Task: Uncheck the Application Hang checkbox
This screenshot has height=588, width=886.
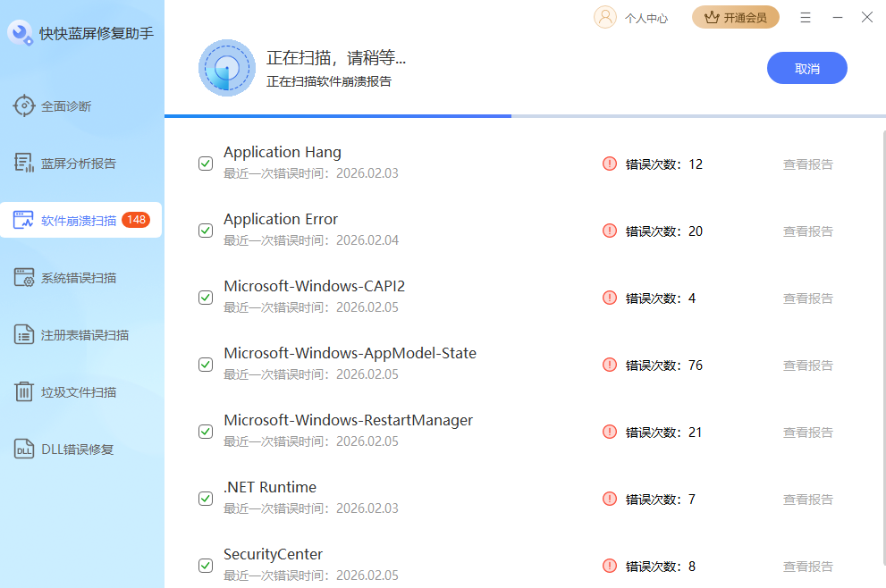Action: [x=206, y=164]
